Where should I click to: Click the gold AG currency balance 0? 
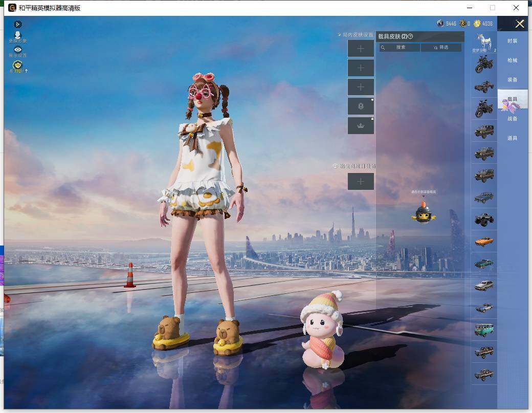point(465,24)
